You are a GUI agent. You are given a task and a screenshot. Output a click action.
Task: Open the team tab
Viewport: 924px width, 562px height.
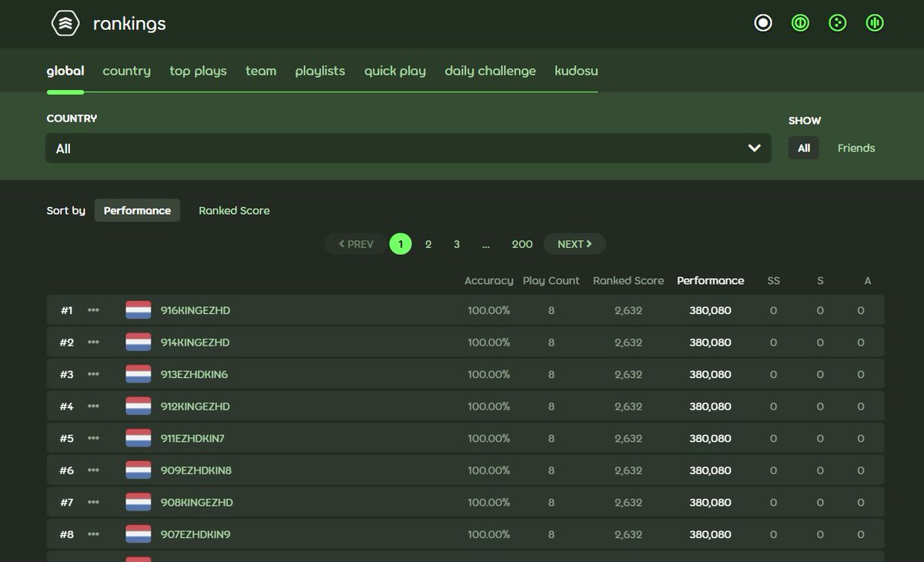pos(261,71)
